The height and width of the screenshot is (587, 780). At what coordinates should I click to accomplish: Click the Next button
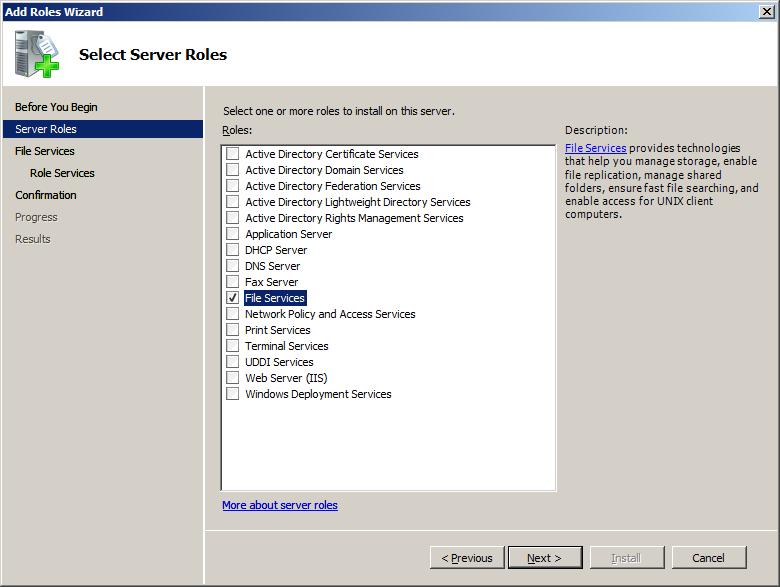tap(545, 558)
